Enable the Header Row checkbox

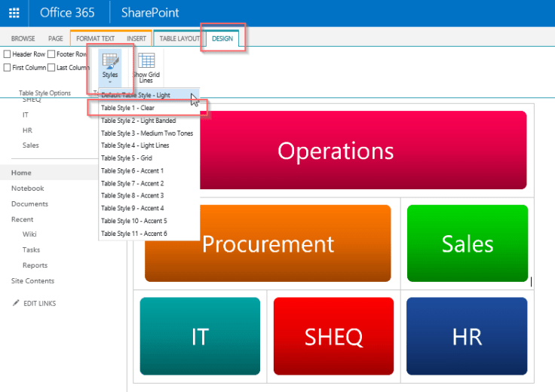click(8, 54)
